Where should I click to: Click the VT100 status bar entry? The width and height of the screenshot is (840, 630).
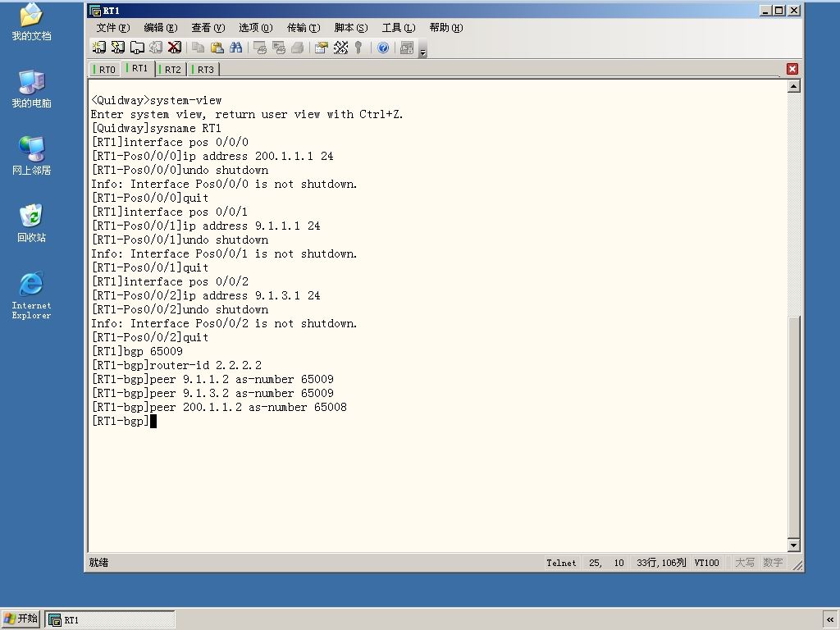(x=706, y=563)
